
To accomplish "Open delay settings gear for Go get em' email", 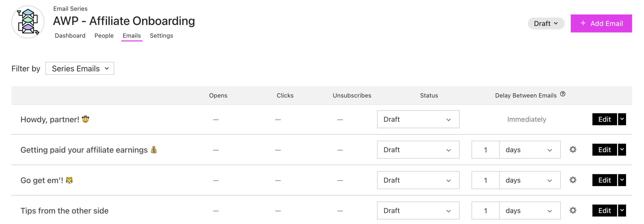I will click(x=573, y=180).
